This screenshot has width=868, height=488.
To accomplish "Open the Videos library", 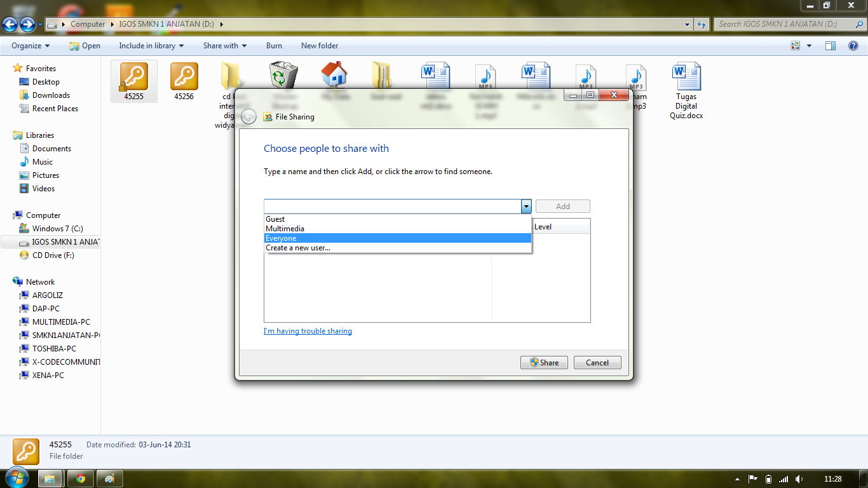I will [x=43, y=189].
